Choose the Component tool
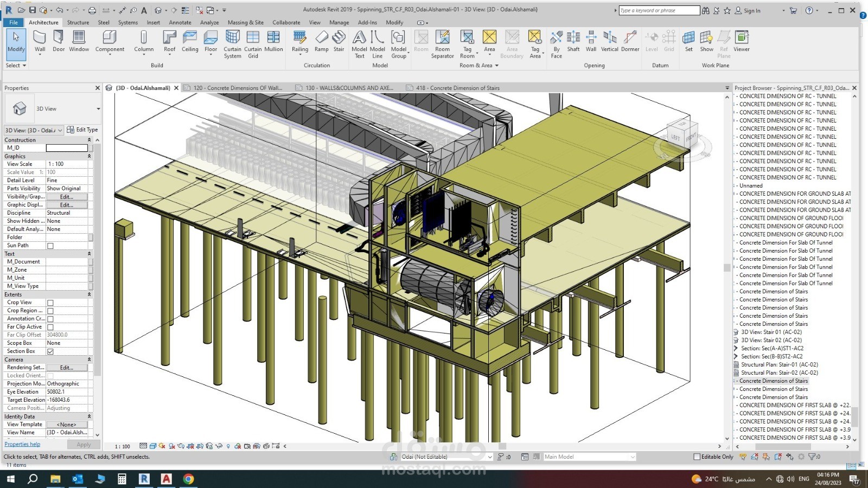868x488 pixels. point(110,42)
